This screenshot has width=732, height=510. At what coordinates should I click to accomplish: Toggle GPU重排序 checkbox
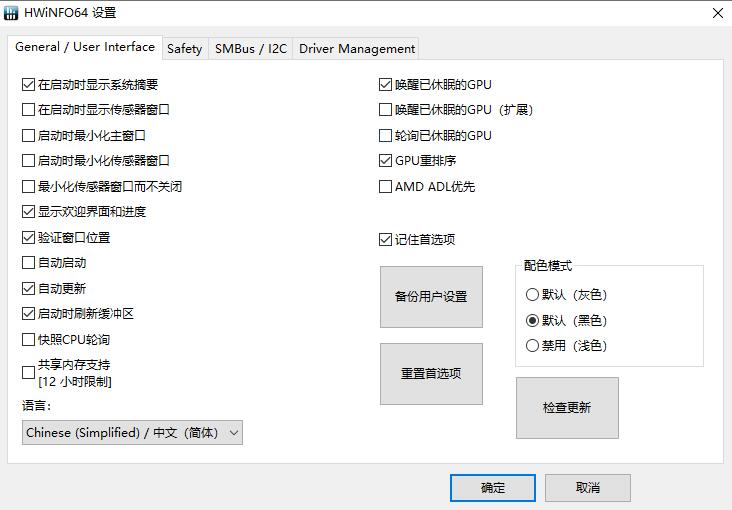[x=386, y=161]
